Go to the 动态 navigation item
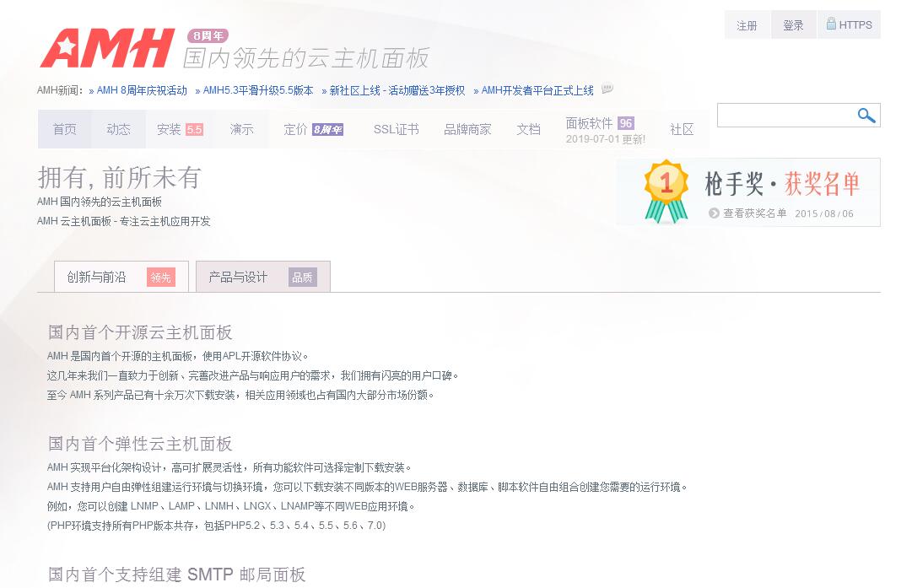912x588 pixels. pyautogui.click(x=118, y=129)
